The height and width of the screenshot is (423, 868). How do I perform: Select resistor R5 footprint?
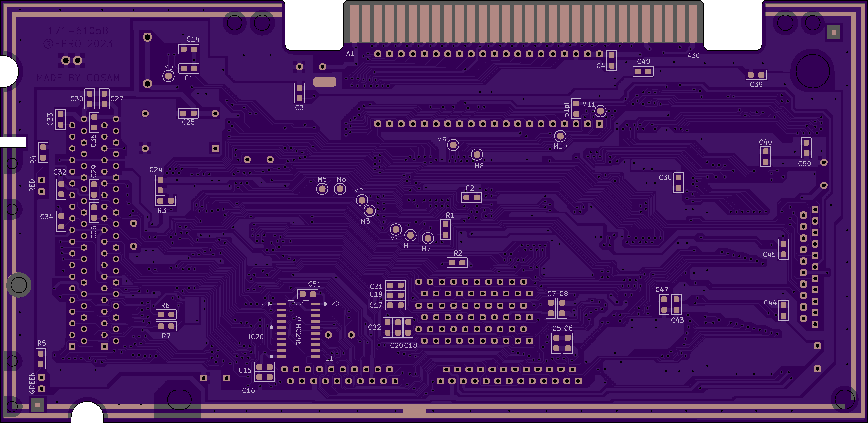[41, 359]
